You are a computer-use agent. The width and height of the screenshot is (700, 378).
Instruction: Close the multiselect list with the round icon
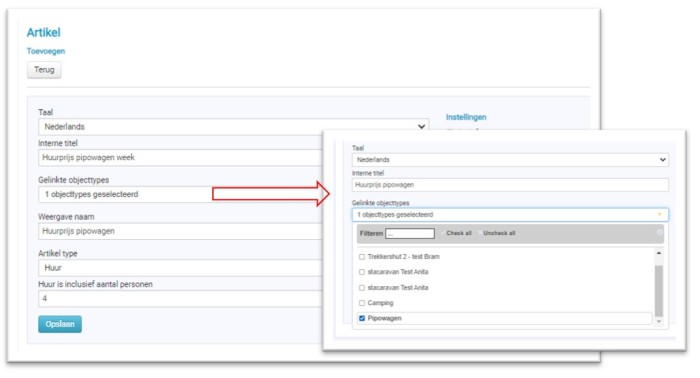[659, 233]
